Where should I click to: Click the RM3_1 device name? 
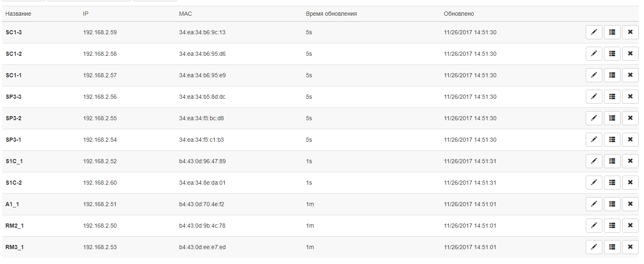(x=14, y=247)
